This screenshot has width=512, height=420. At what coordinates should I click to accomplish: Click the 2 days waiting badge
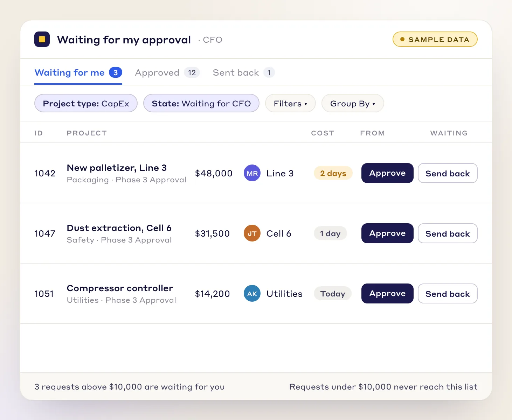333,173
